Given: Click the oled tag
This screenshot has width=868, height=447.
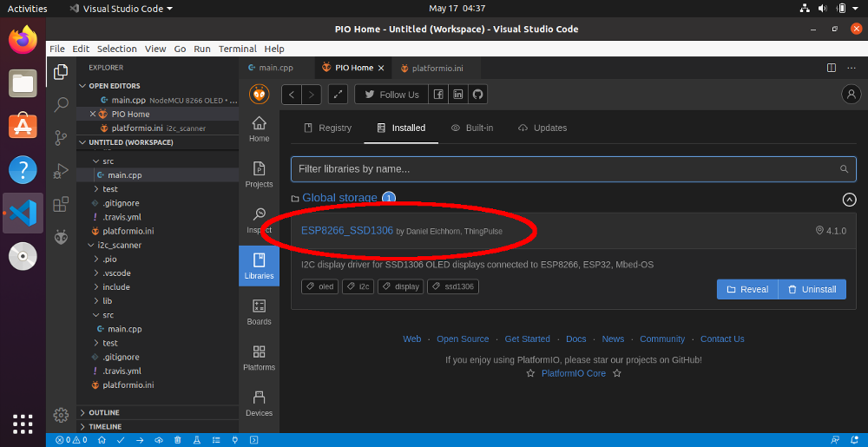Looking at the screenshot, I should [320, 286].
